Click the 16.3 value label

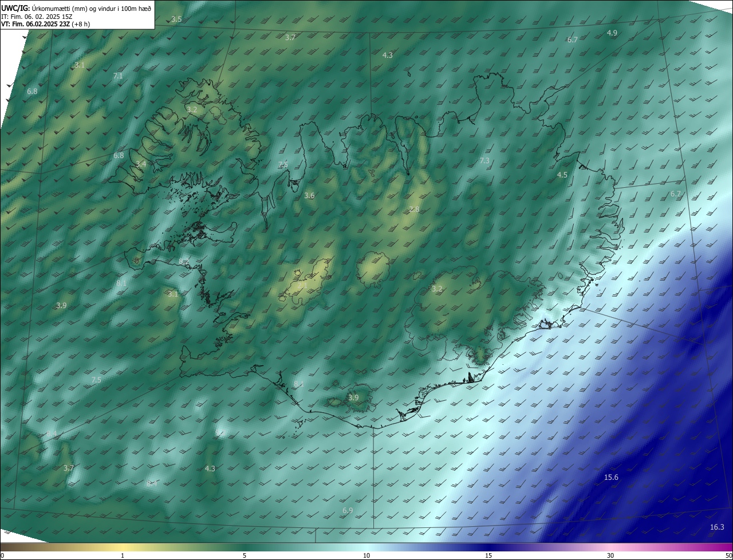click(x=717, y=527)
